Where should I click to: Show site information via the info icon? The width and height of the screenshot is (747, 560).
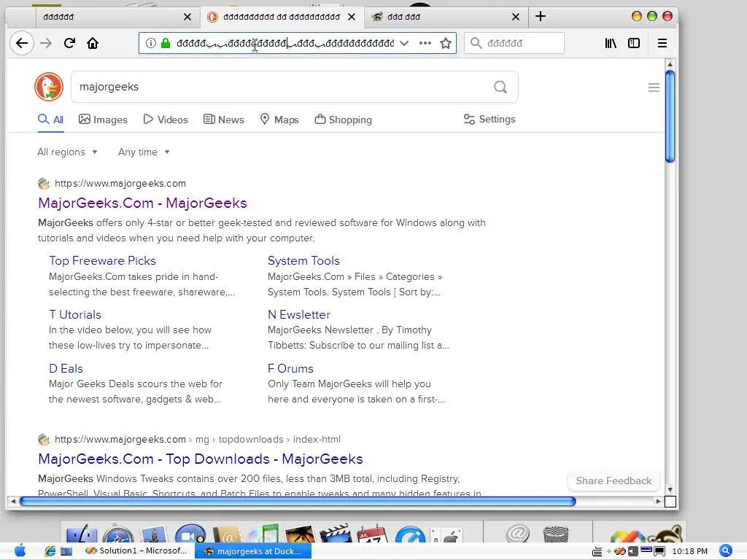150,43
